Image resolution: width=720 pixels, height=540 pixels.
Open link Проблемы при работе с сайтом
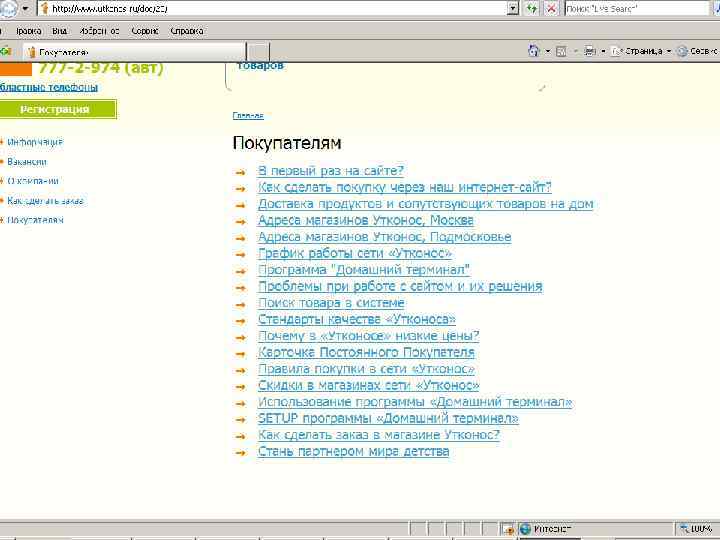pos(400,287)
